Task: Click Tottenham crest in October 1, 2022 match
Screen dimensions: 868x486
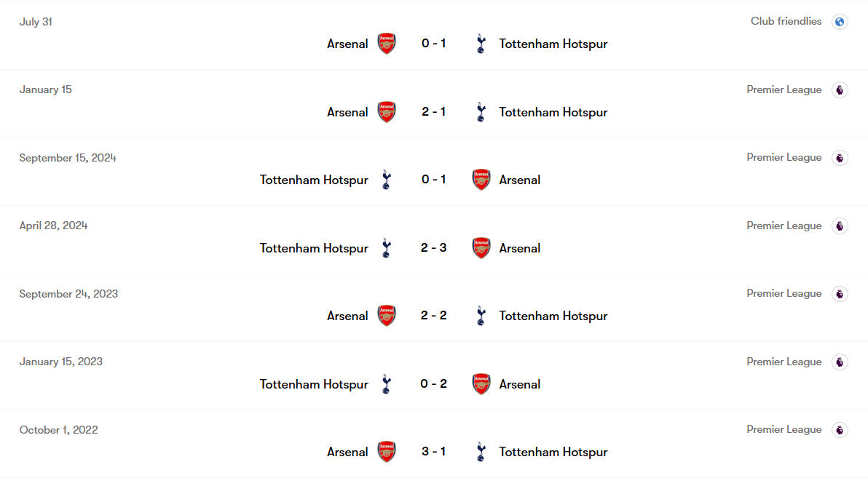Action: pos(481,452)
